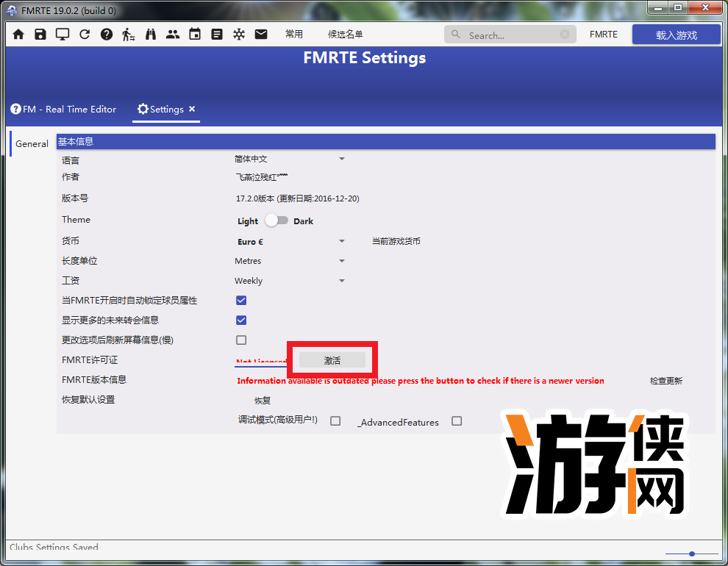This screenshot has height=566, width=728.
Task: Close the Settings tab
Action: [192, 109]
